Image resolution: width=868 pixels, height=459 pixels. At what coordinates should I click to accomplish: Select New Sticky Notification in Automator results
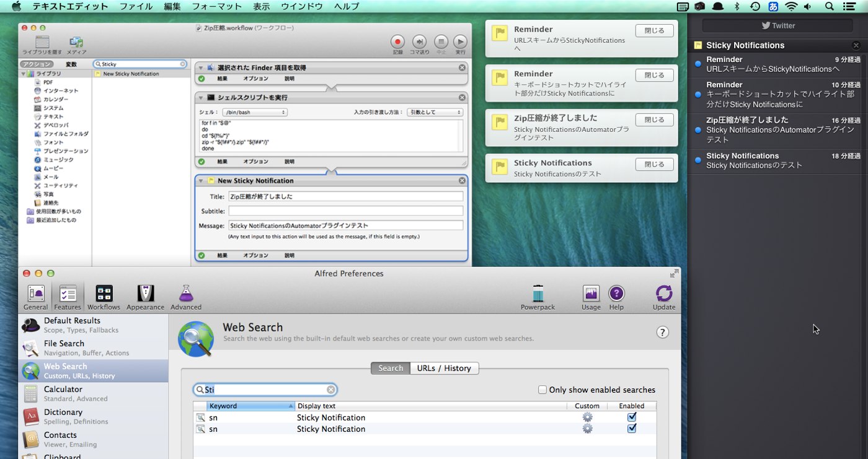click(x=142, y=74)
